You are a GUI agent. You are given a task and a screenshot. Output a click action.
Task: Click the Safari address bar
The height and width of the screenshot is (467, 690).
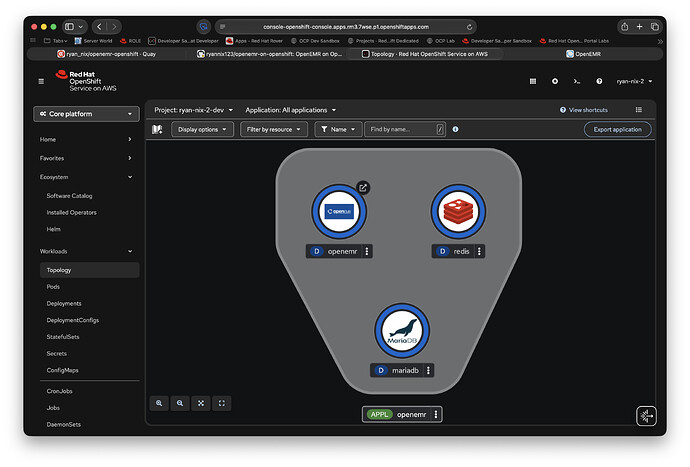click(x=345, y=27)
